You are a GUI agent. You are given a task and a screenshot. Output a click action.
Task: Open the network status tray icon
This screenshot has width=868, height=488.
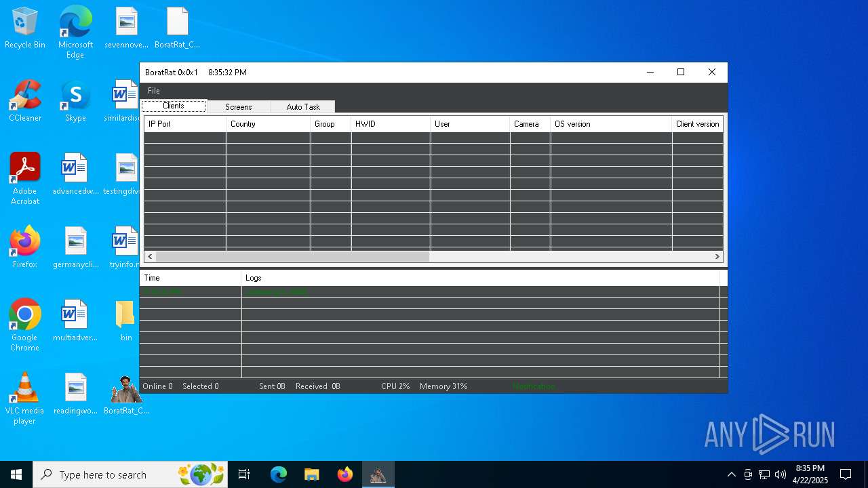(x=764, y=474)
